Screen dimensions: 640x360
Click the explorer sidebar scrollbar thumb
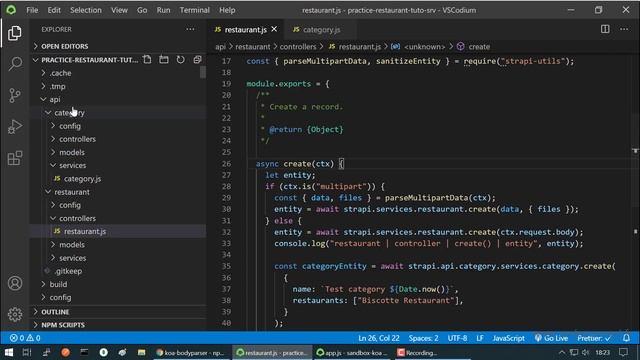pyautogui.click(x=202, y=72)
